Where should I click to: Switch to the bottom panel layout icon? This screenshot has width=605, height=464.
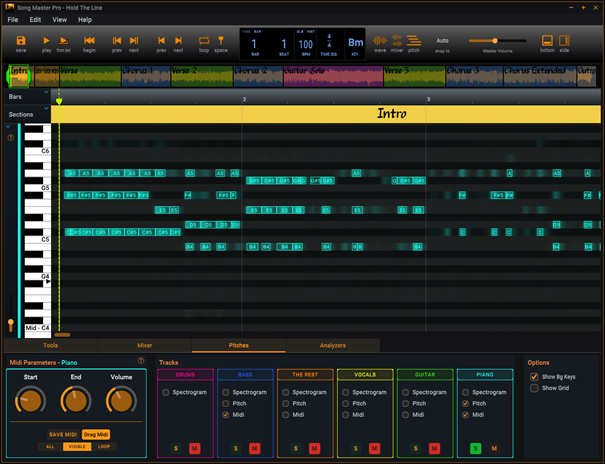547,41
